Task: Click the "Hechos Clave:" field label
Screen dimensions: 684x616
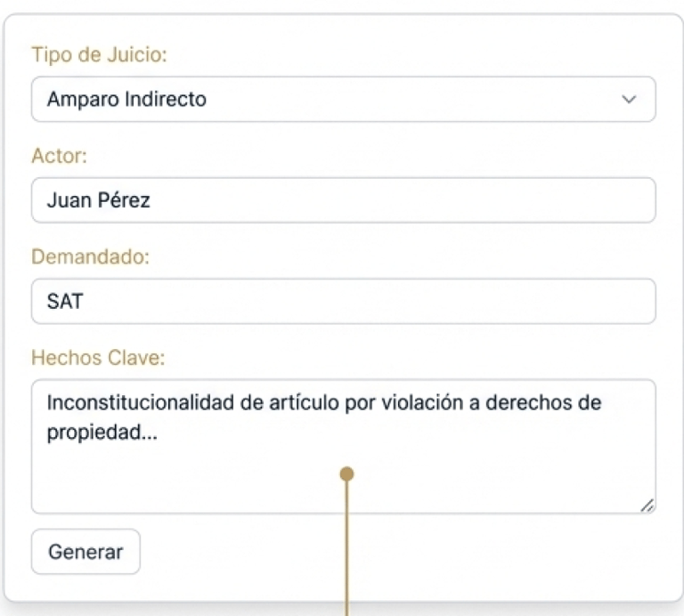Action: click(x=99, y=358)
